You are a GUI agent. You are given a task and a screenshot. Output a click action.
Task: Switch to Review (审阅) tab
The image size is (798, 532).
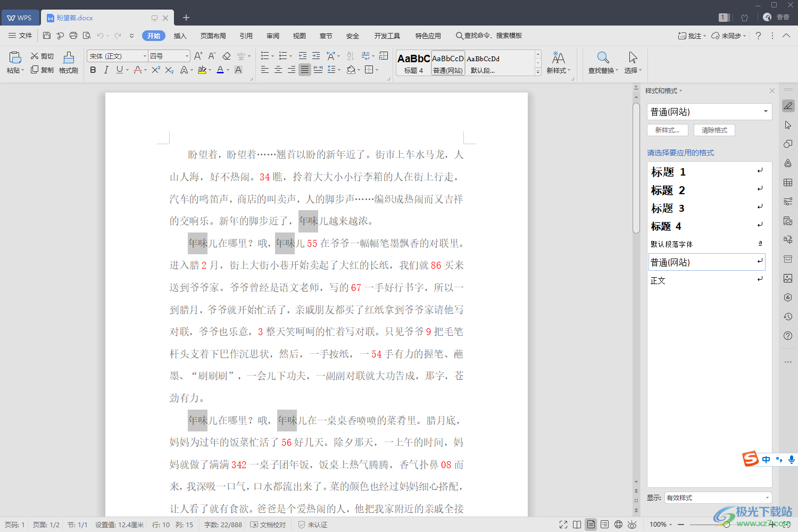click(273, 36)
